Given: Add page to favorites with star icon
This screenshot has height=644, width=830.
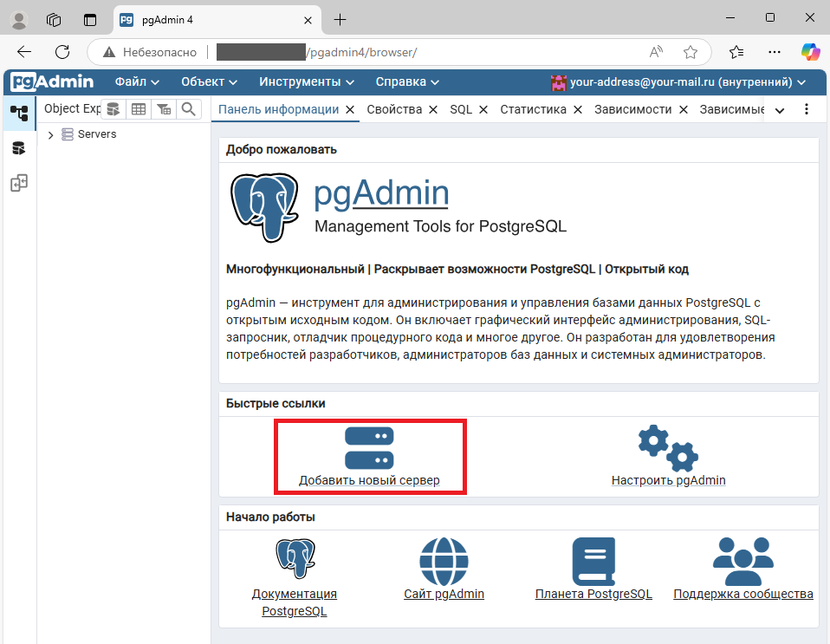Looking at the screenshot, I should [691, 52].
